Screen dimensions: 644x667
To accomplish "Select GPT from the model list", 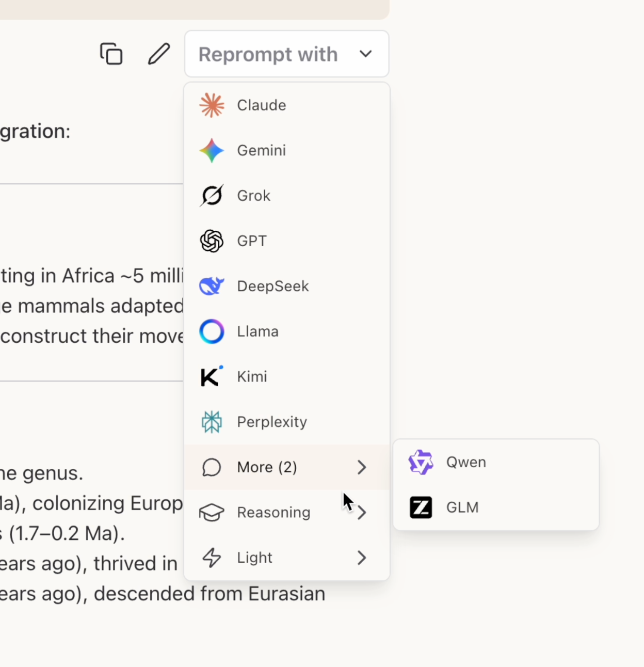I will [286, 241].
